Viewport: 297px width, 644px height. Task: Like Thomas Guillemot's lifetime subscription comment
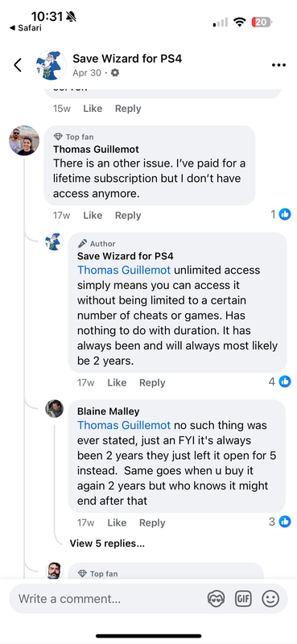click(x=93, y=215)
